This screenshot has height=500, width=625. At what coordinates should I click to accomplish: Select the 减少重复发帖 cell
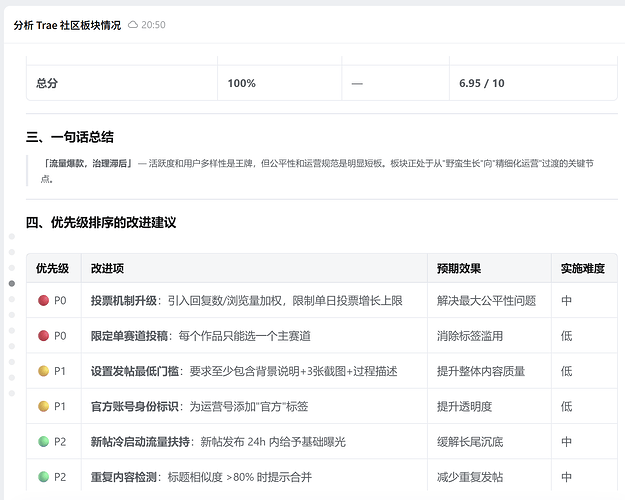[x=489, y=475]
